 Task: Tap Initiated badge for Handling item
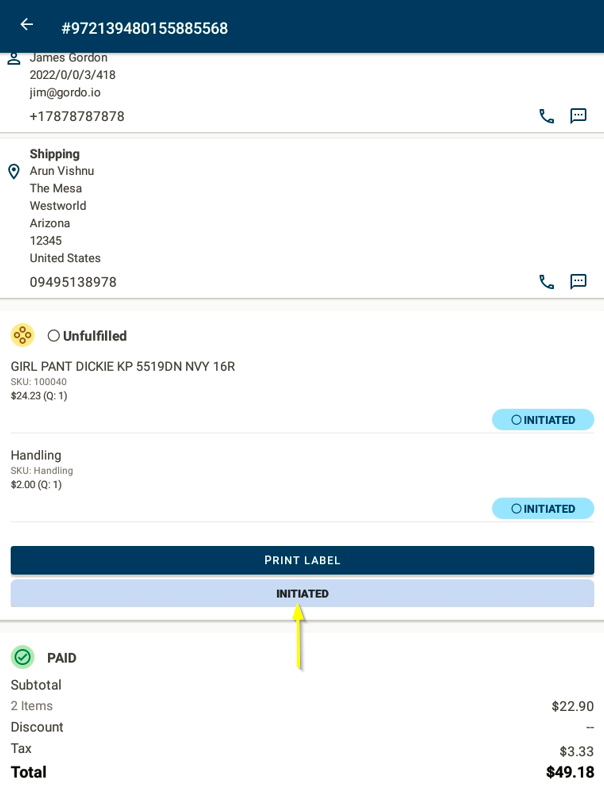tap(543, 509)
